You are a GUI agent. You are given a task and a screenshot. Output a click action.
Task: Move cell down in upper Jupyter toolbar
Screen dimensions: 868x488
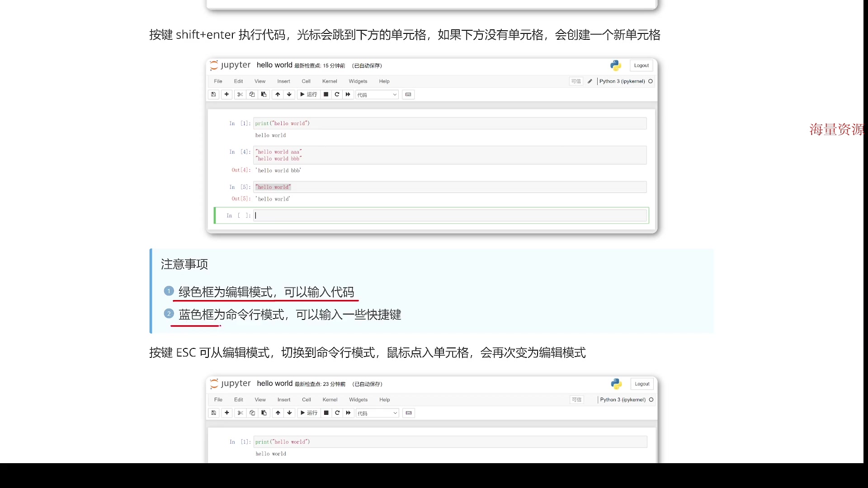(x=289, y=94)
